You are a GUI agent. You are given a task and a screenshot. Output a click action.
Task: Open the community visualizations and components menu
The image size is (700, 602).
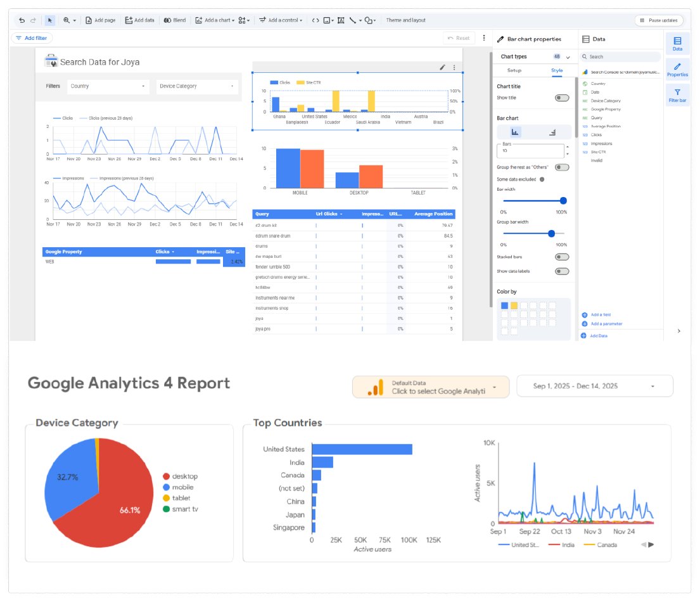(x=244, y=20)
